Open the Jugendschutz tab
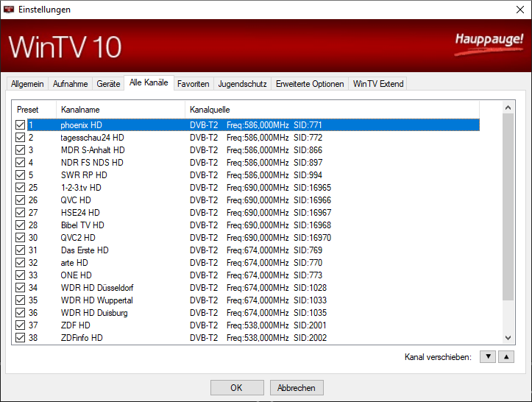532x402 pixels. pos(242,84)
